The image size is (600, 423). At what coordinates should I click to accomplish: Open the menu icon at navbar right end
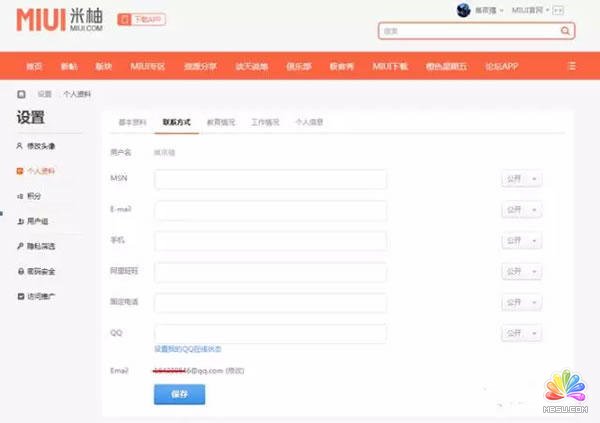[571, 65]
